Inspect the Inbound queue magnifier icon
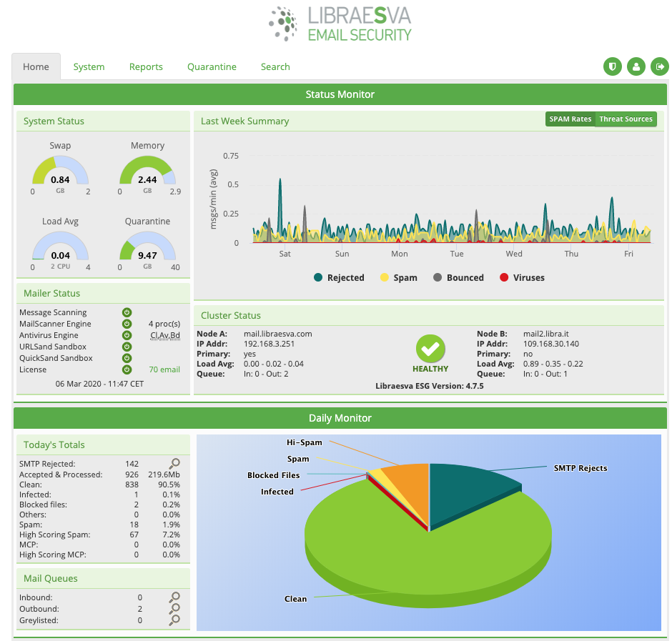The image size is (672, 641). coord(174,597)
